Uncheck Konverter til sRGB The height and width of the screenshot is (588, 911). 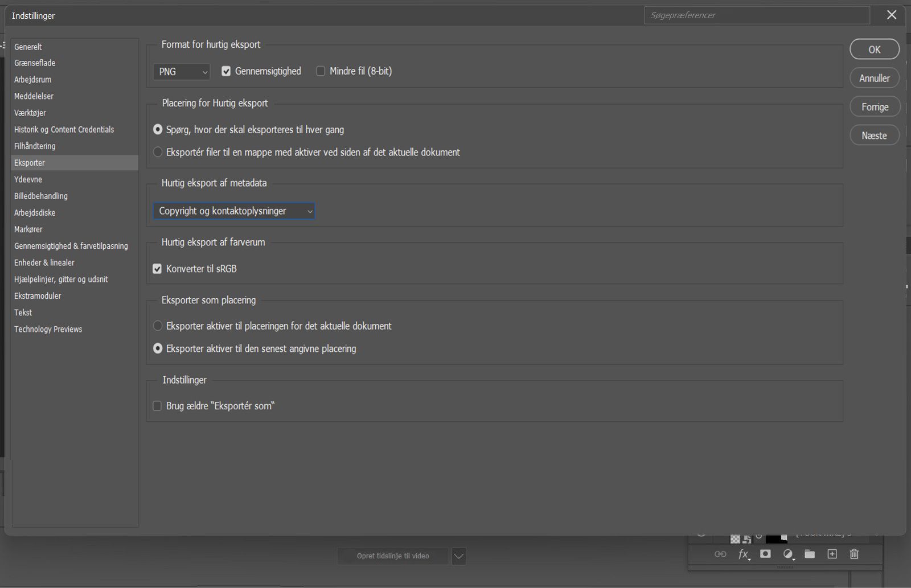(157, 269)
